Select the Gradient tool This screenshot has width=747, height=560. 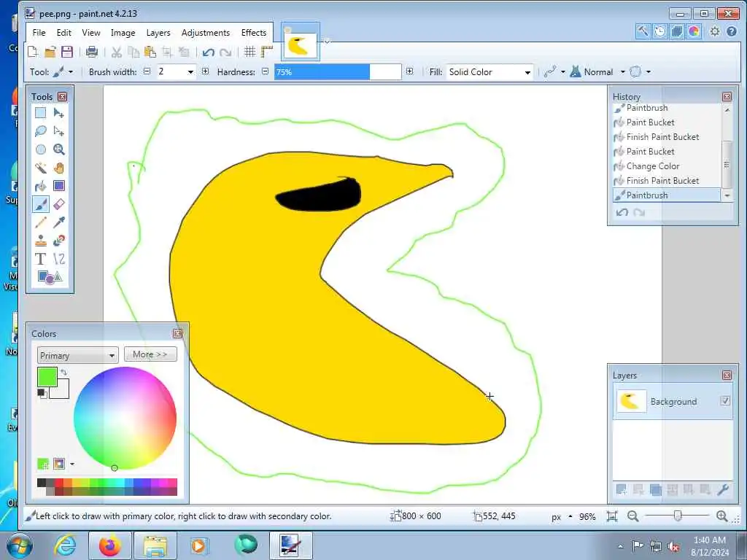[58, 186]
